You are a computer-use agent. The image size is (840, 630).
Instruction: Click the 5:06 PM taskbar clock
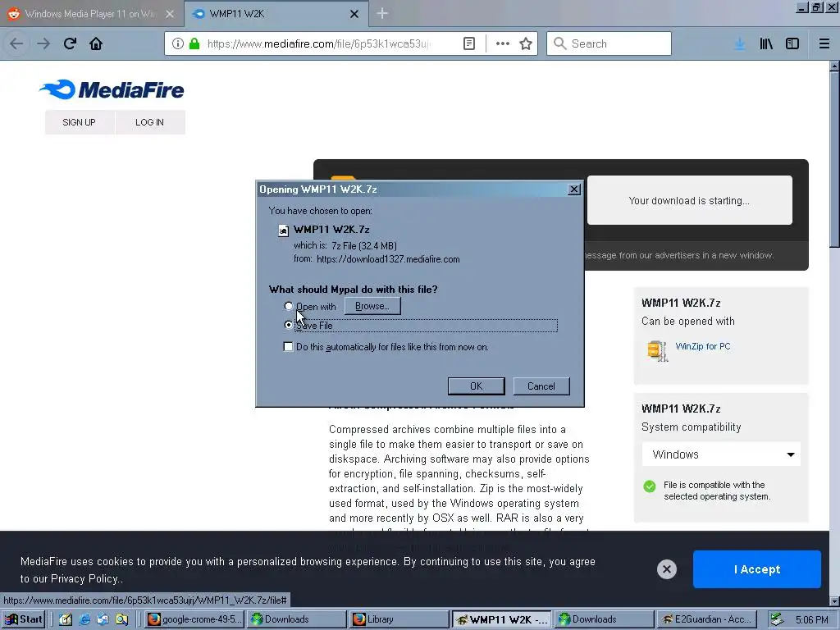[x=811, y=620]
